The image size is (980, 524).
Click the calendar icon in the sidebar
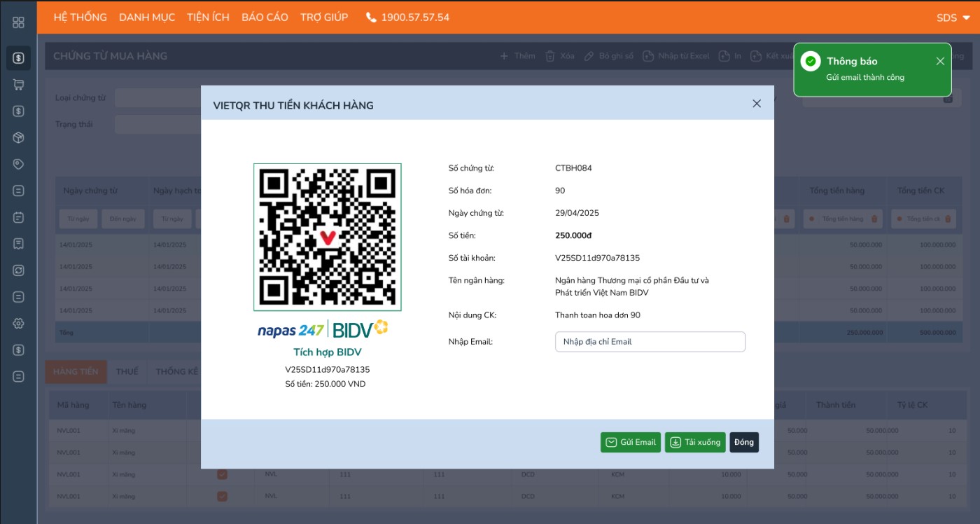(19, 218)
